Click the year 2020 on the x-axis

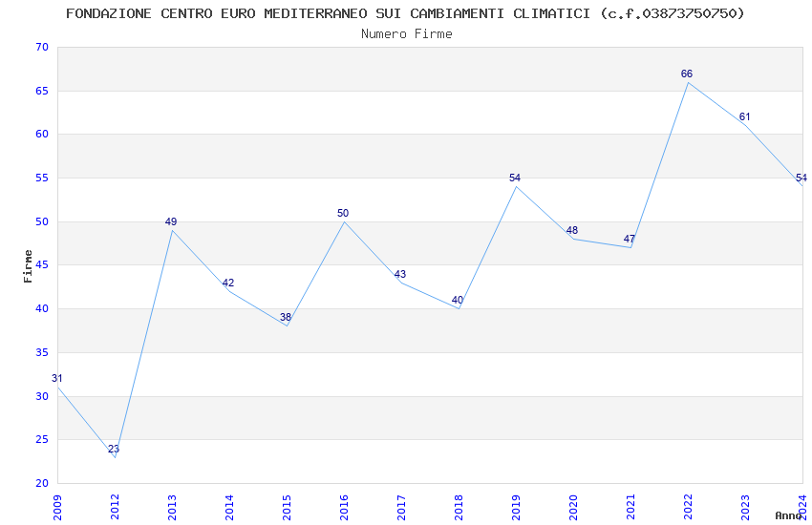tap(573, 508)
